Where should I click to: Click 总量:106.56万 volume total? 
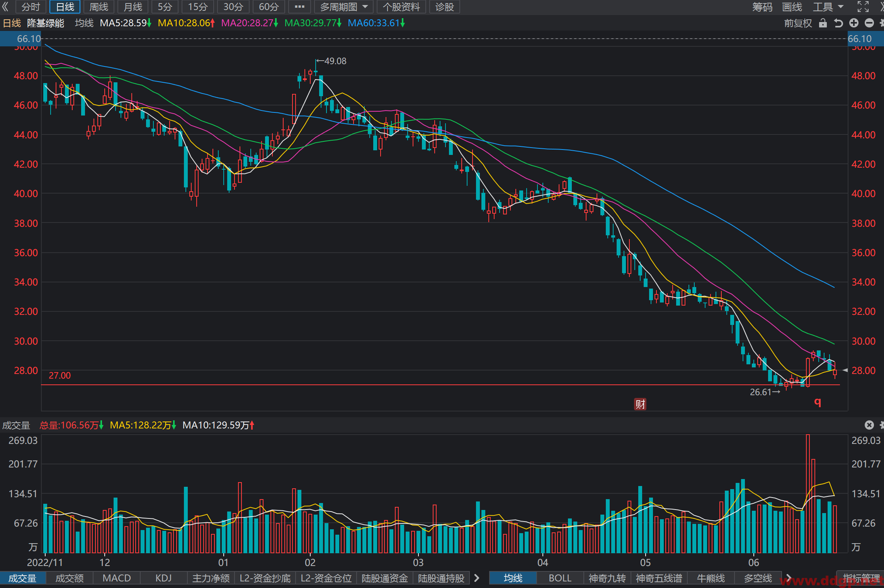tap(71, 425)
